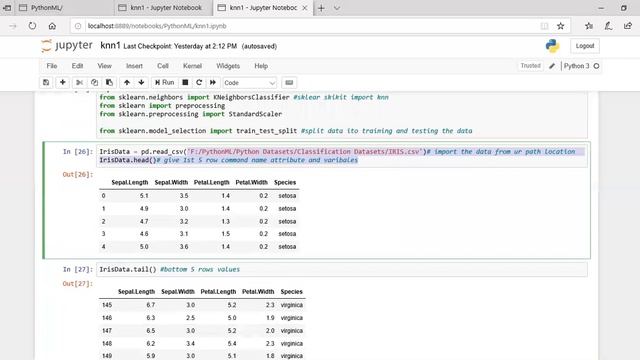
Task: Open a new browser tab
Action: [321, 8]
